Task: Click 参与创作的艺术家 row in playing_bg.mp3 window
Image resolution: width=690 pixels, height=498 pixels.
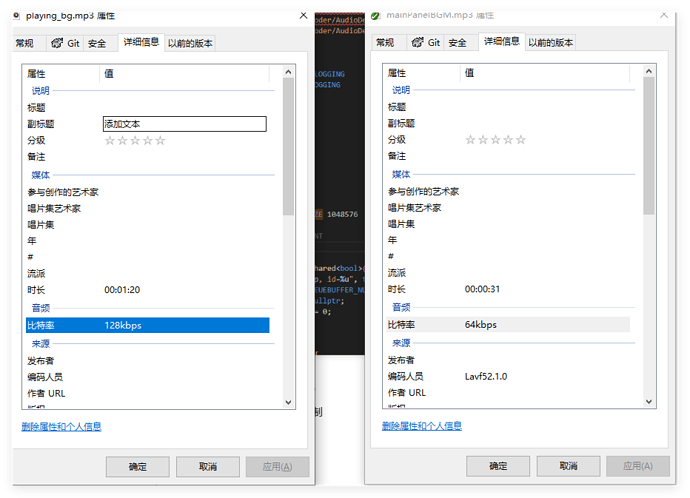Action: (147, 192)
